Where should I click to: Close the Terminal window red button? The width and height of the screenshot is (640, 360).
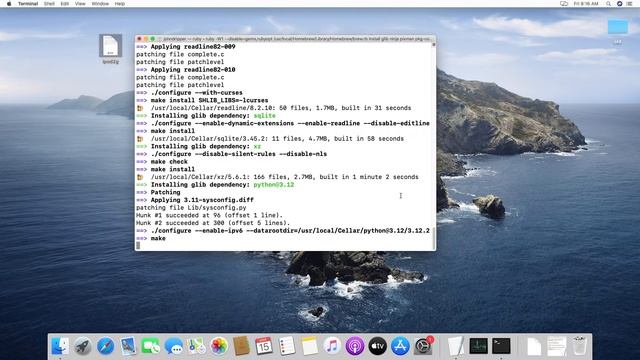[140, 39]
